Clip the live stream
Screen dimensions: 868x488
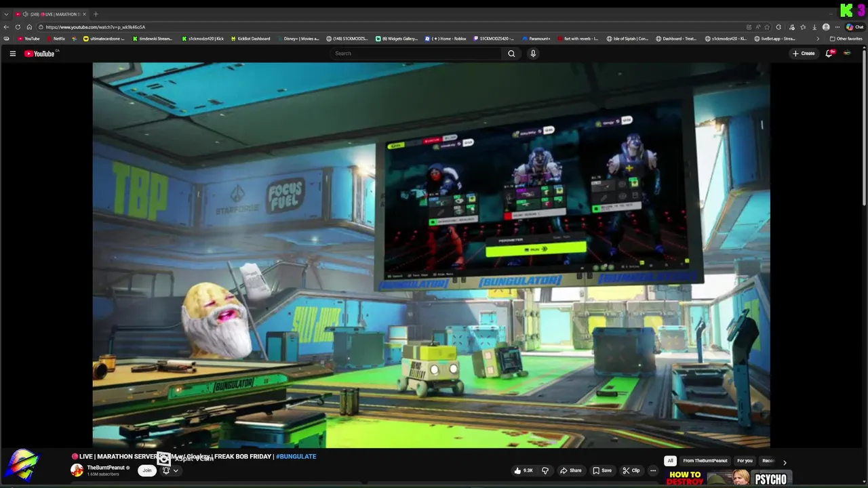tap(631, 470)
